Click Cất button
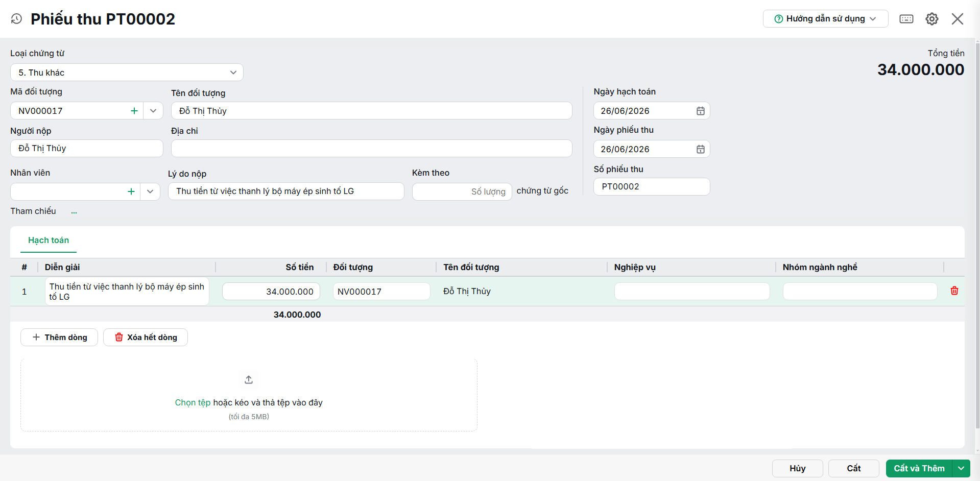 point(854,468)
